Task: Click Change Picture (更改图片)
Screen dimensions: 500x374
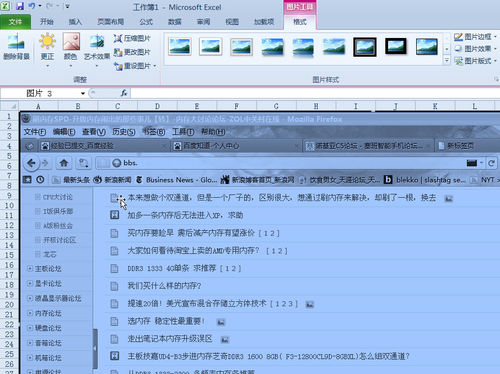Action: tap(132, 52)
